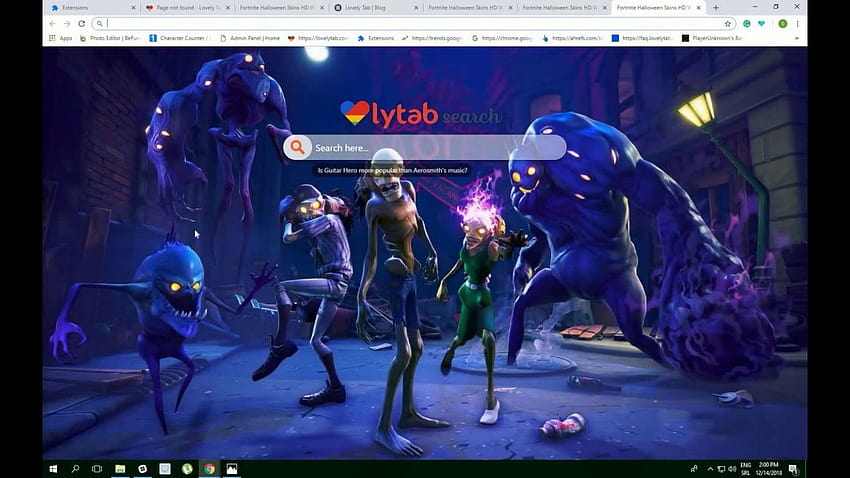Go back with the browser back arrow
The width and height of the screenshot is (850, 478).
pyautogui.click(x=52, y=23)
